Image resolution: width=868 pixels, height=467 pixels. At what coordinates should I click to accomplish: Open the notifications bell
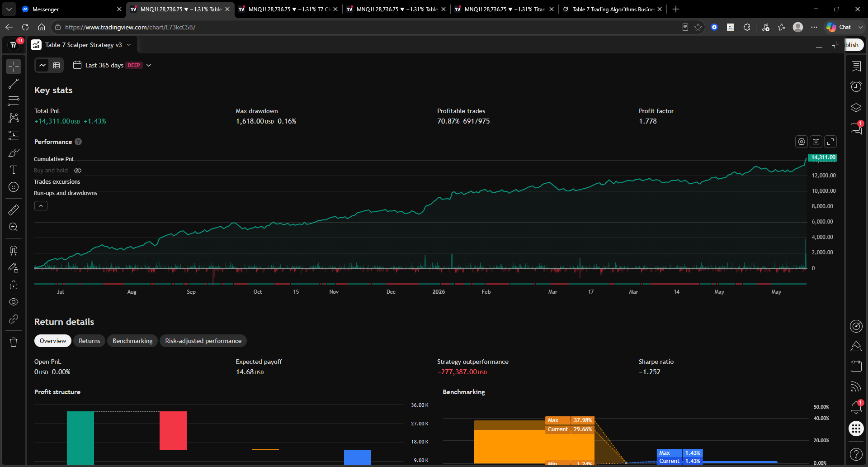pyautogui.click(x=856, y=407)
